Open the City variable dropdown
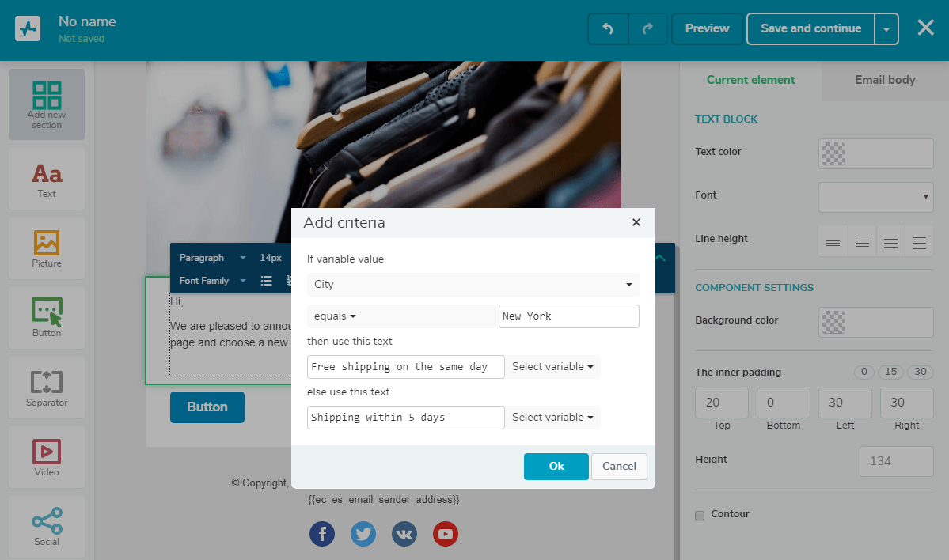Viewport: 949px width, 560px height. point(472,284)
